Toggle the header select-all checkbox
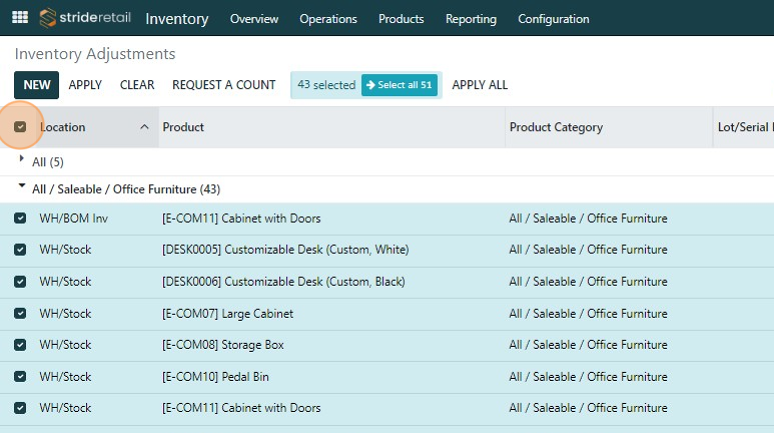774x433 pixels. 20,127
